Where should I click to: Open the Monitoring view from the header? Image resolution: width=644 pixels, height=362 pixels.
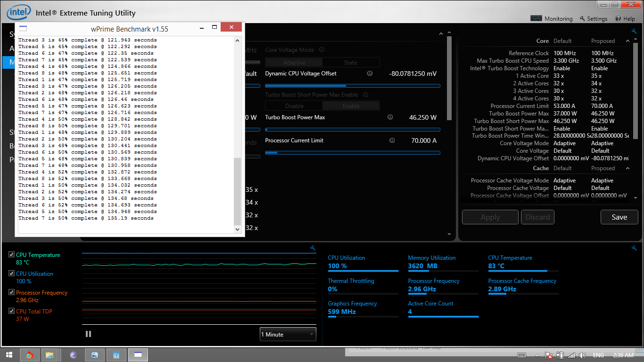click(551, 19)
